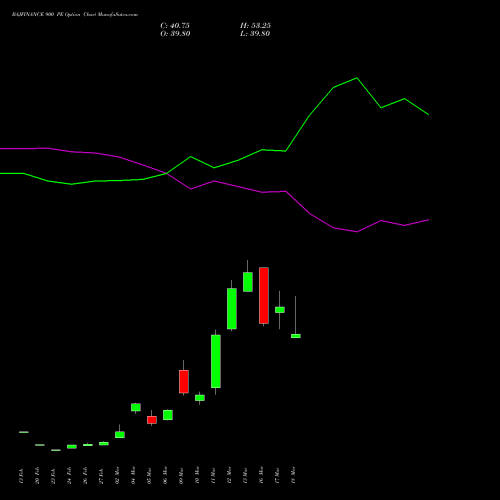Screen dimensions: 500x500
Task: Click the last green candle above 18 Mar
Action: click(296, 336)
